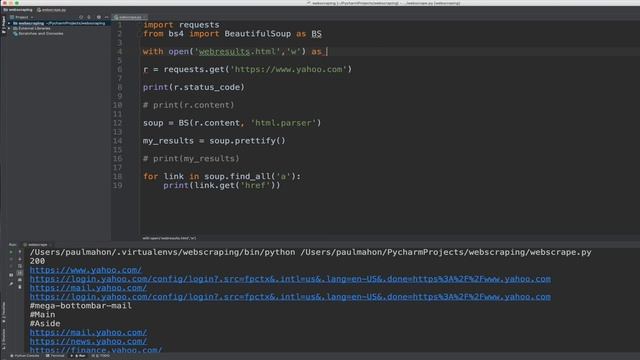Rerun the webscrape script in Run panel
The image size is (640, 360).
11,252
